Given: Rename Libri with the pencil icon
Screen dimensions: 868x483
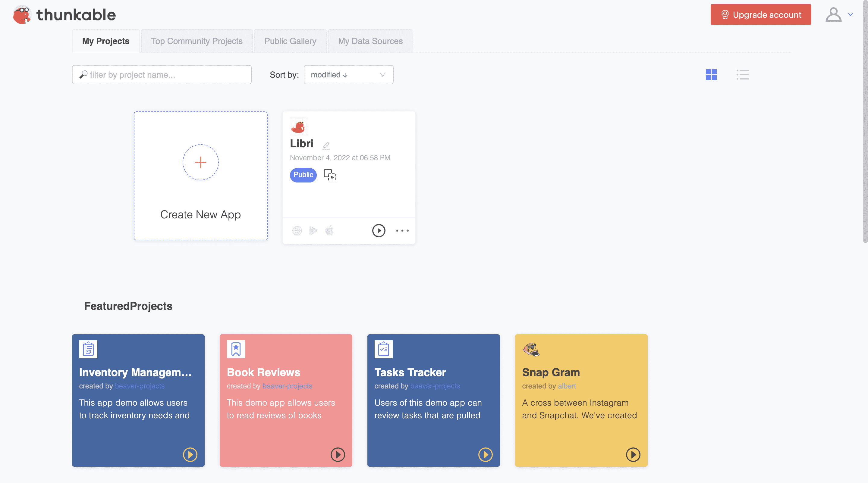Looking at the screenshot, I should 326,145.
